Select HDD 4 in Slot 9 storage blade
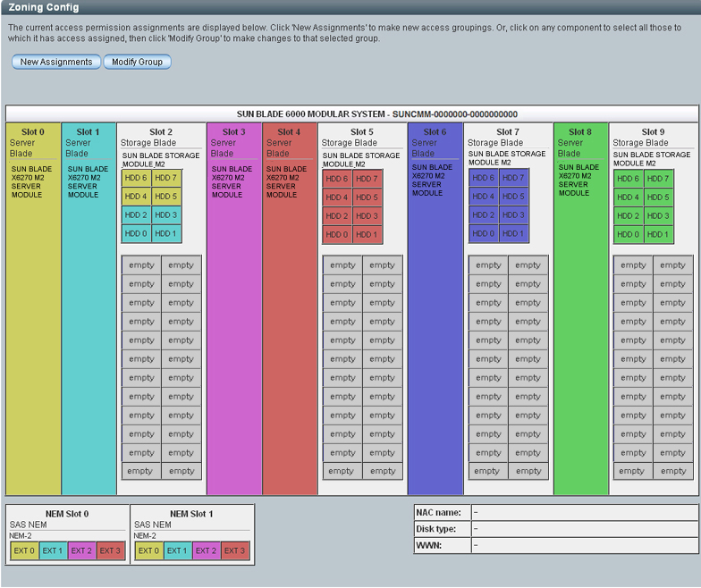Screen dimensions: 701x588 (x=628, y=197)
